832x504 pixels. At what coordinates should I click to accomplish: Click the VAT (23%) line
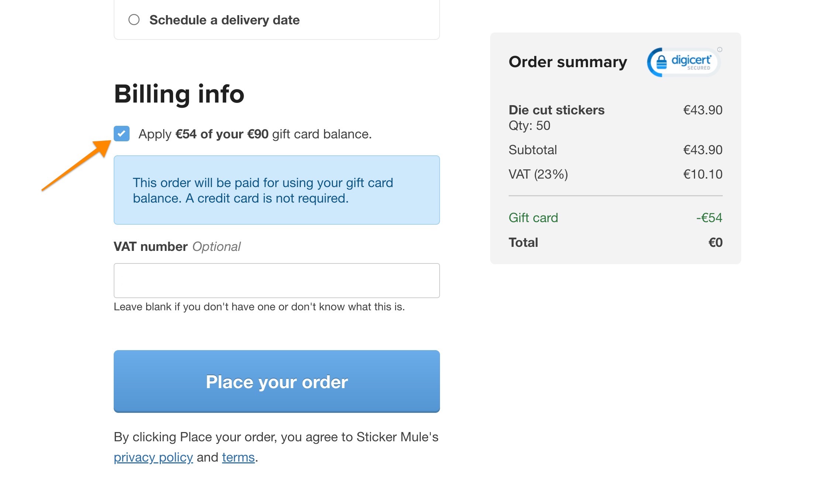pyautogui.click(x=538, y=174)
